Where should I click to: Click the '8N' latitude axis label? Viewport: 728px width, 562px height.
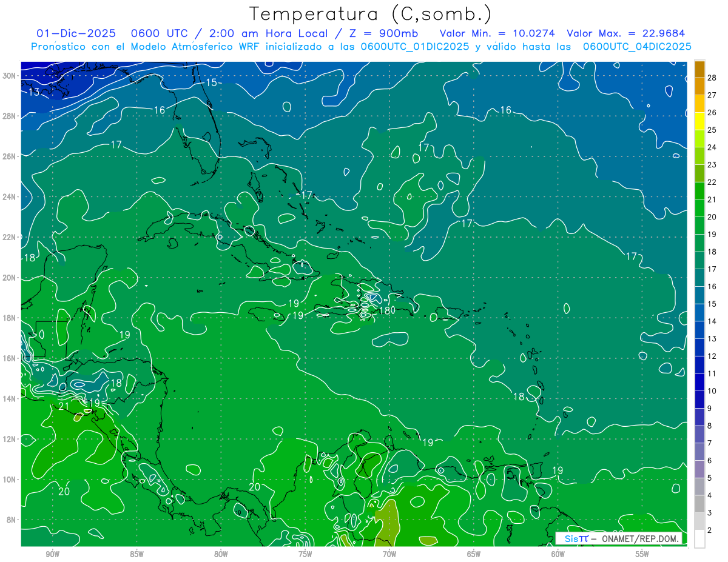pyautogui.click(x=12, y=520)
